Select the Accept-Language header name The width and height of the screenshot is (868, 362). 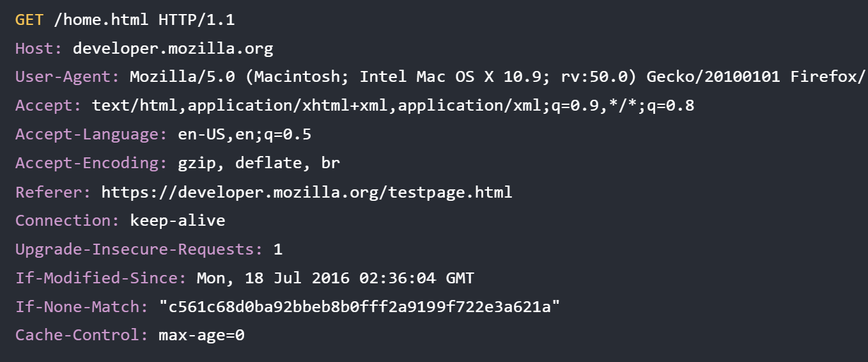91,134
